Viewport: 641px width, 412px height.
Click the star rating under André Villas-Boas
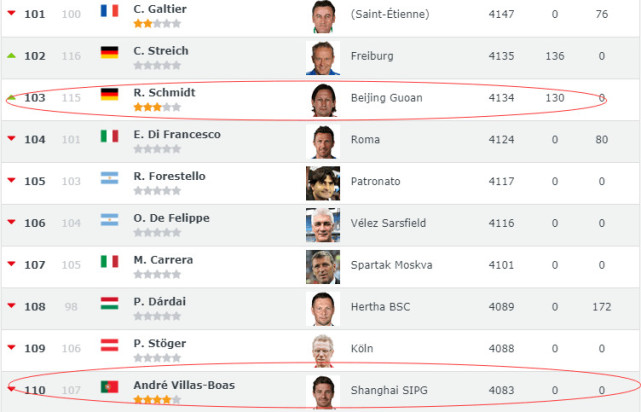(x=157, y=400)
